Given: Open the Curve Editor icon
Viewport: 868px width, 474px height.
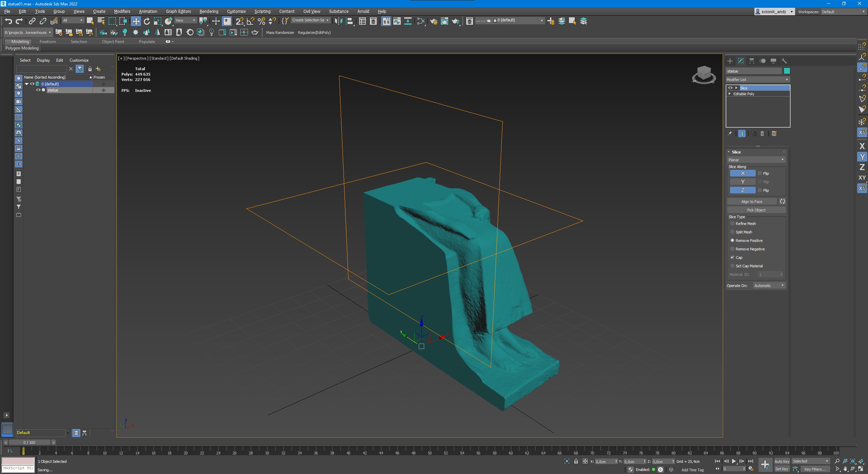Looking at the screenshot, I should (x=397, y=21).
